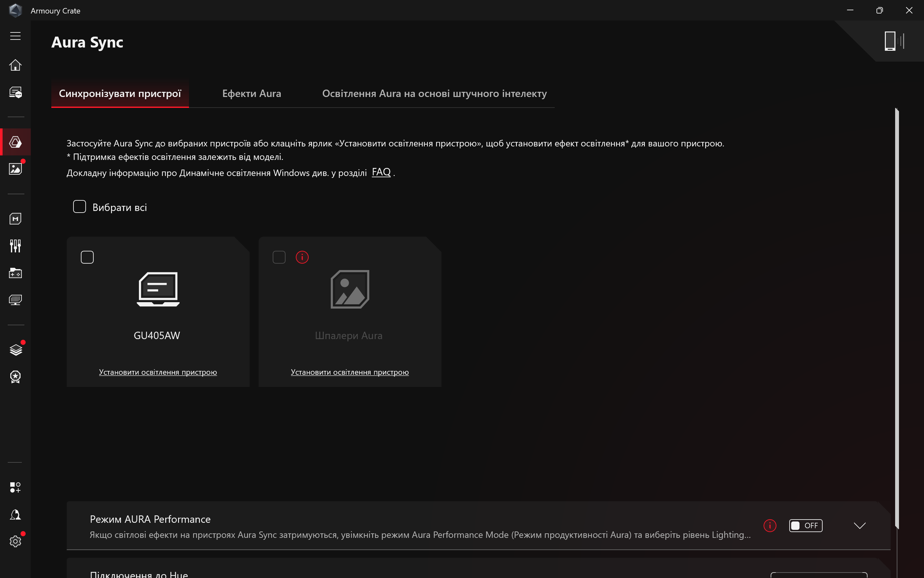Open the hamburger menu in sidebar
924x578 pixels.
[x=15, y=36]
